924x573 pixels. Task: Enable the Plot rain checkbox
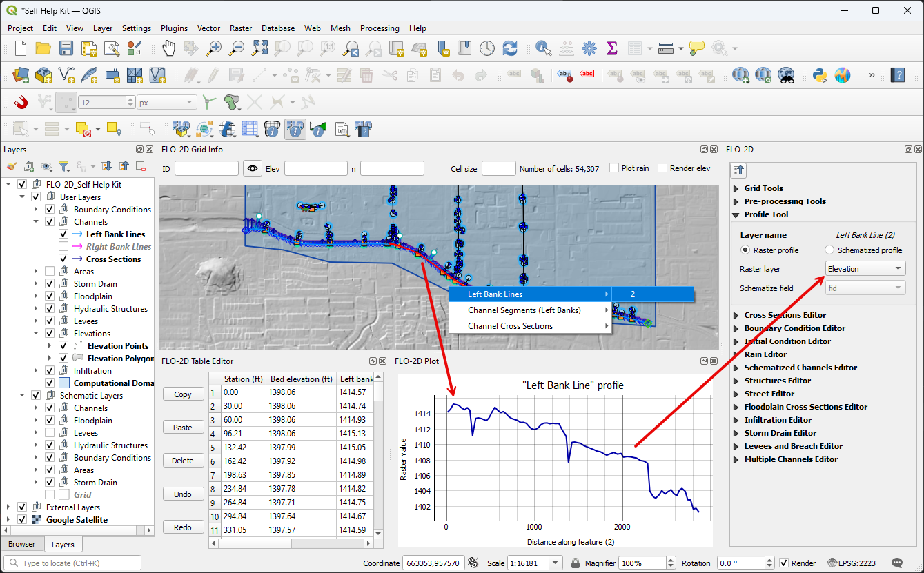pos(615,168)
